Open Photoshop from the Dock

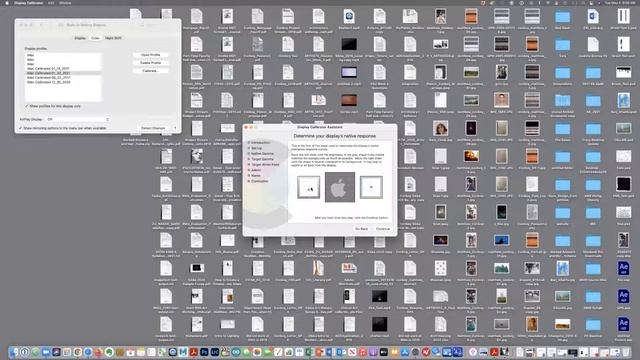[204, 352]
